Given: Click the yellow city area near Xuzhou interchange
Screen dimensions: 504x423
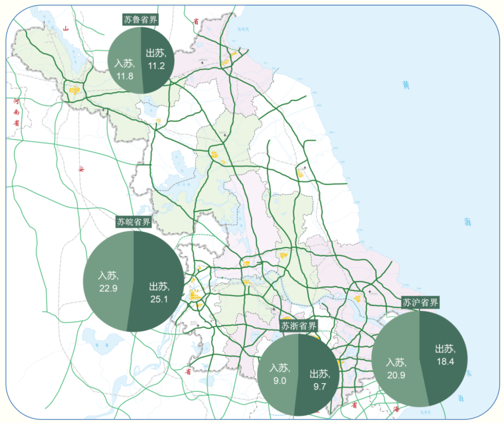Looking at the screenshot, I should tap(74, 90).
